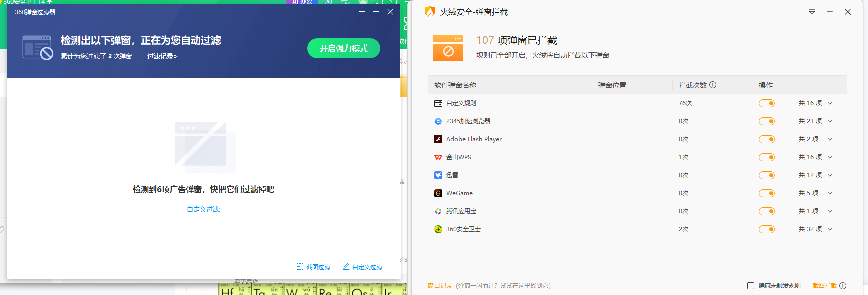Click the 截图过滤 screenshot filter icon
The height and width of the screenshot is (295, 868).
click(x=300, y=267)
